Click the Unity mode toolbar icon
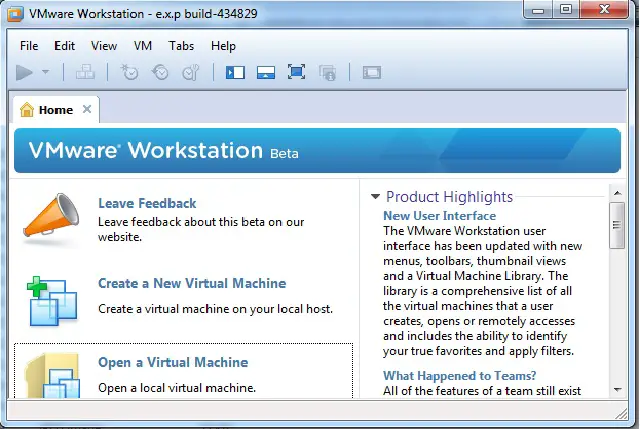 tap(327, 73)
